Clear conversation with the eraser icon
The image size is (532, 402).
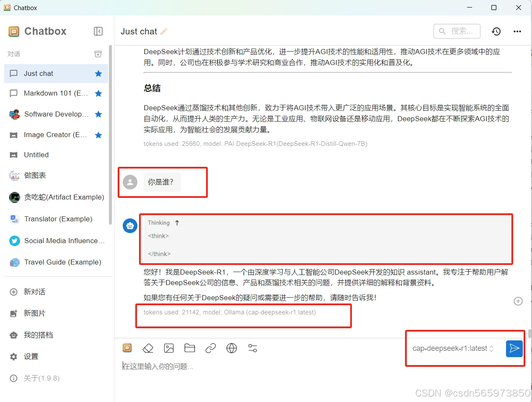click(x=148, y=348)
